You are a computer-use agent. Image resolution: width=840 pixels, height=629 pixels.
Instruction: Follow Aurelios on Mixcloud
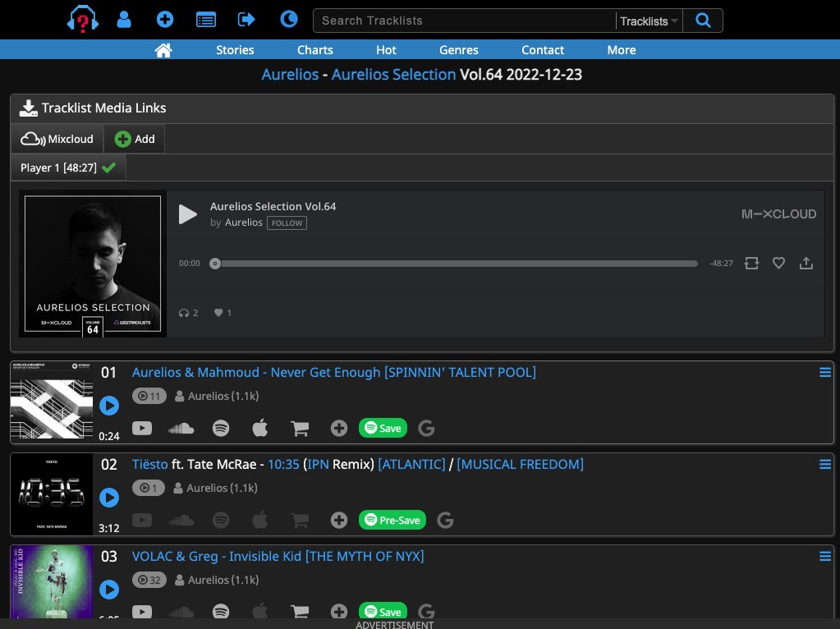point(287,223)
